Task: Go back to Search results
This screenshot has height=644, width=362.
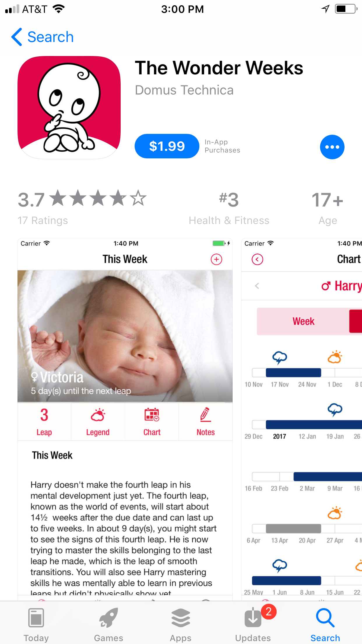Action: point(43,37)
